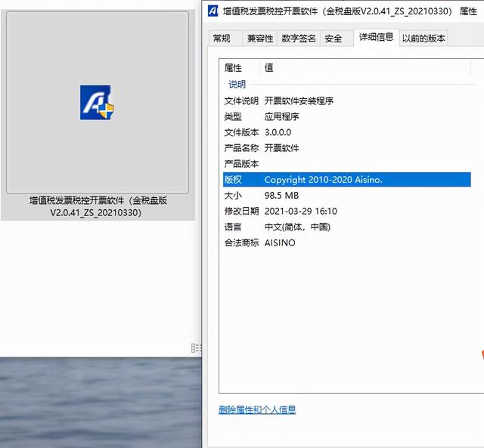
Task: Switch to the 兼容性 tab
Action: point(260,39)
